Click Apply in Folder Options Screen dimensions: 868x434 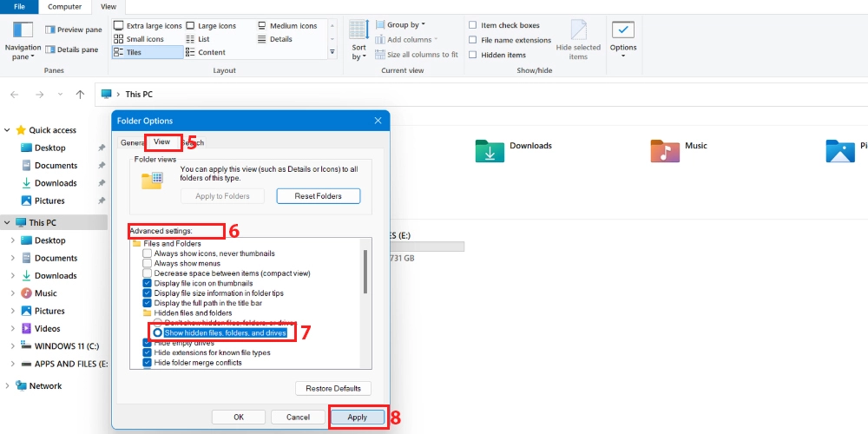357,417
